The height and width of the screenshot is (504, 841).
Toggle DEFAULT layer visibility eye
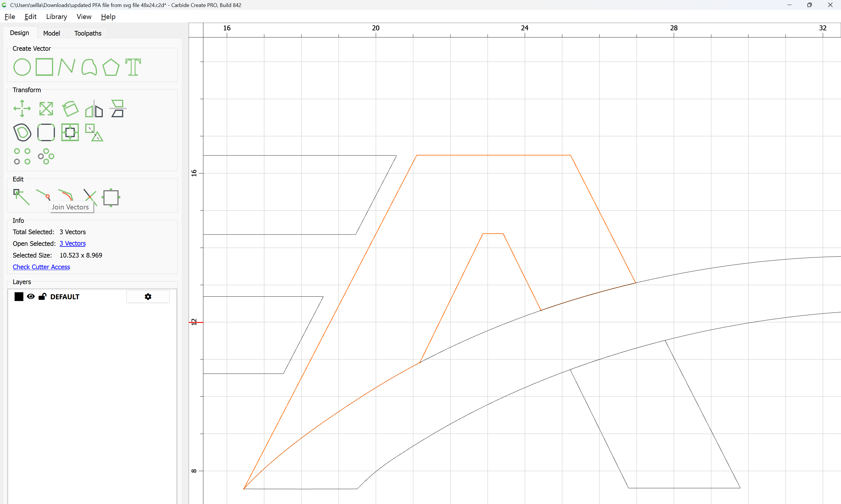(31, 297)
